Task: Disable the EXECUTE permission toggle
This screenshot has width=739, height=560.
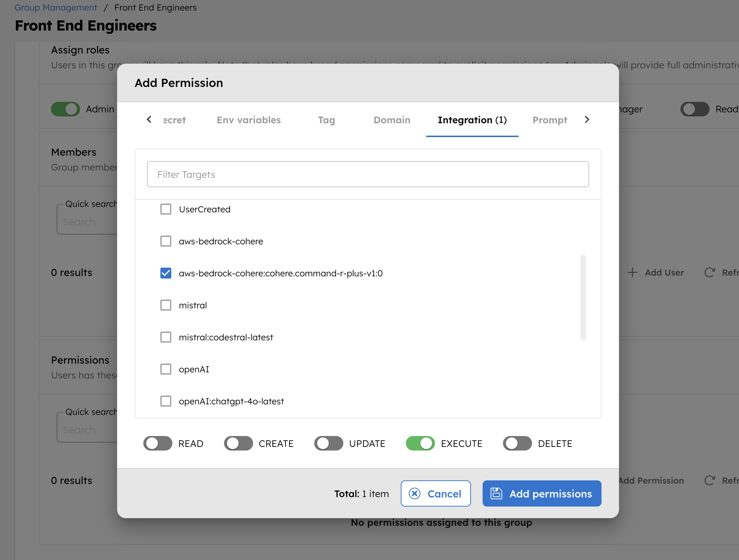Action: (420, 443)
